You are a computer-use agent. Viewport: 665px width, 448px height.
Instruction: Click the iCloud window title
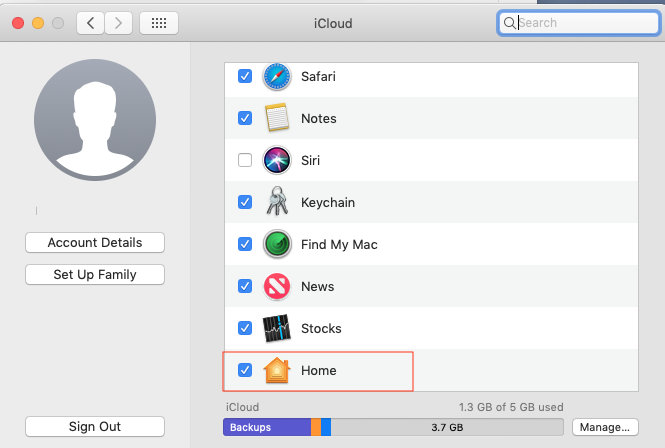point(333,23)
